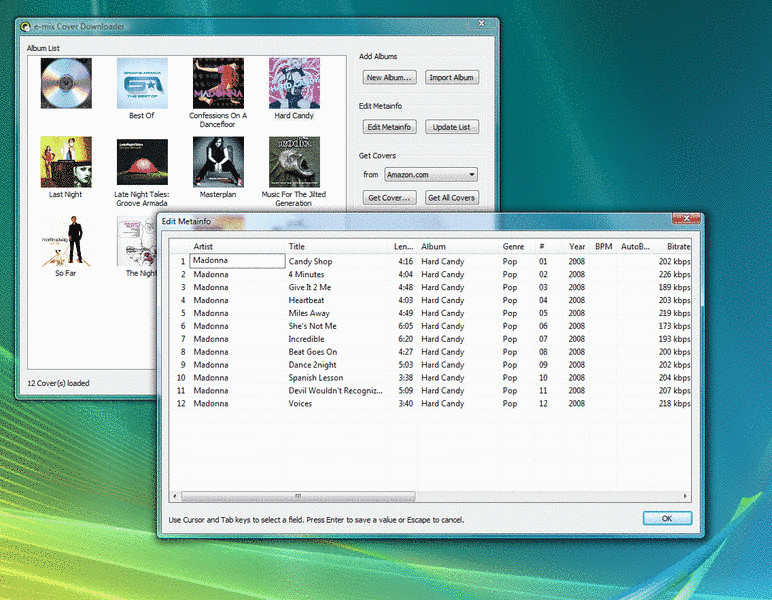Click the scrollbar right arrow

click(x=685, y=496)
